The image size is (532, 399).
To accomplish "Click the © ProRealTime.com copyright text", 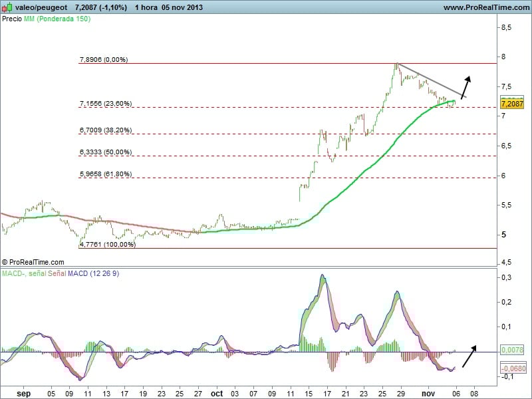I will tap(33, 262).
